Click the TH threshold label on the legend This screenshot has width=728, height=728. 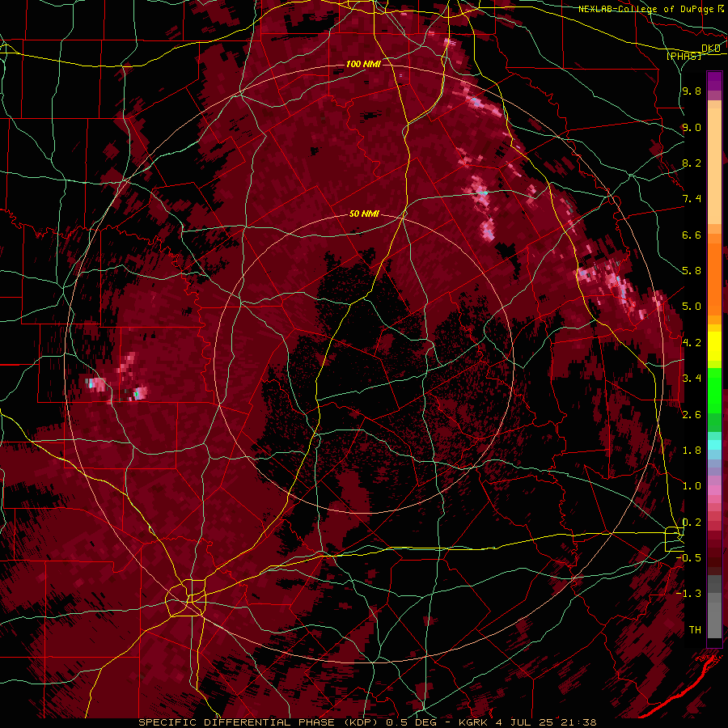695,629
